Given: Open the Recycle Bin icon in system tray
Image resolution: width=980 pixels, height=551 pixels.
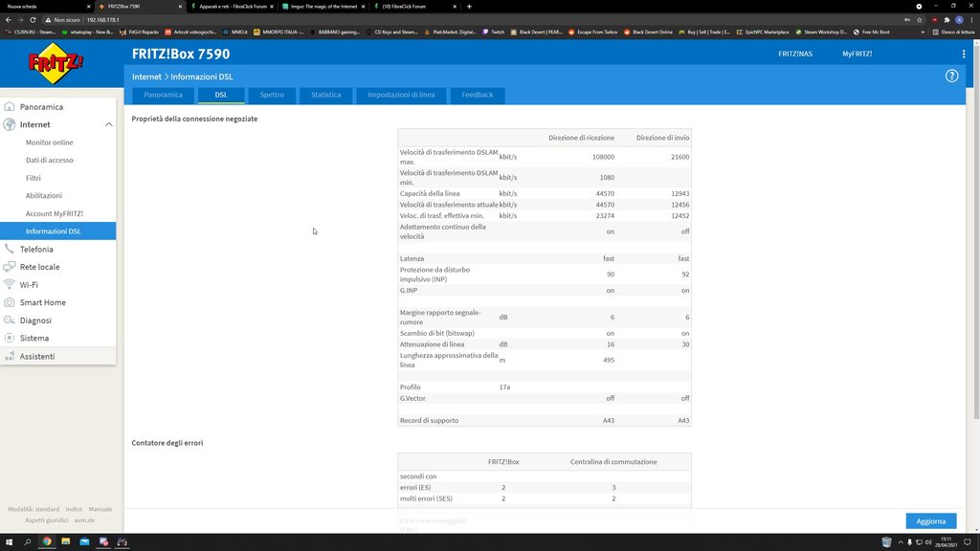Looking at the screenshot, I should click(x=886, y=541).
